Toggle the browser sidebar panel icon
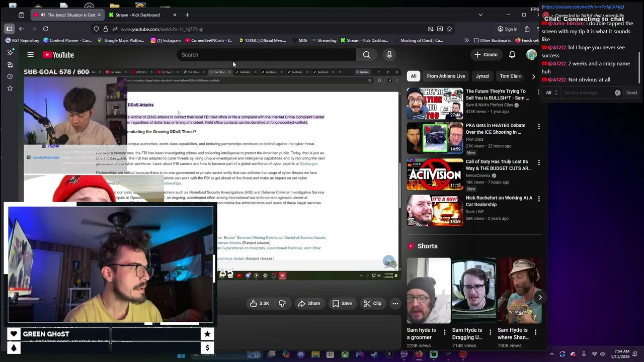 [x=9, y=29]
